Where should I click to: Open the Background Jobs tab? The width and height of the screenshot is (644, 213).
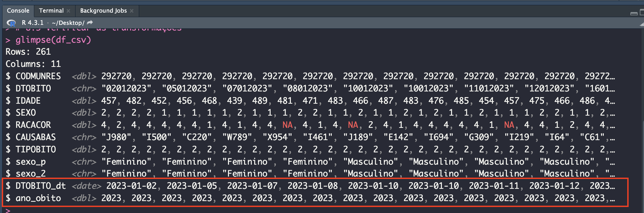click(x=103, y=11)
